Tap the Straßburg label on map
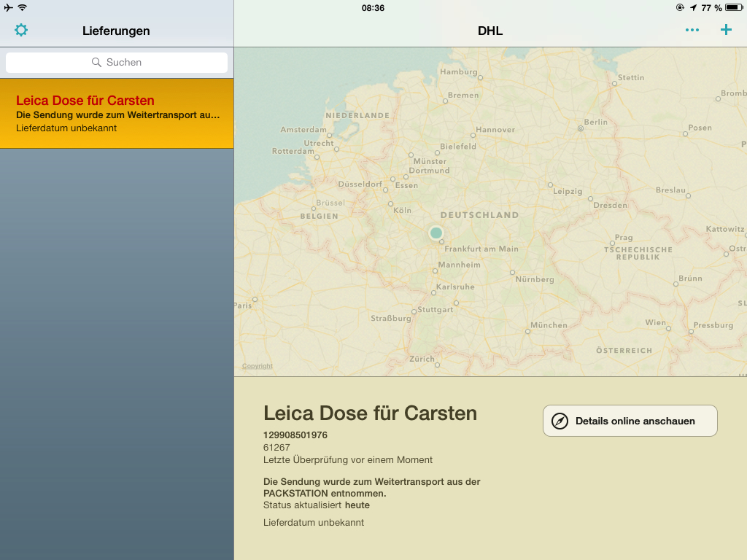Image resolution: width=747 pixels, height=560 pixels. [391, 319]
